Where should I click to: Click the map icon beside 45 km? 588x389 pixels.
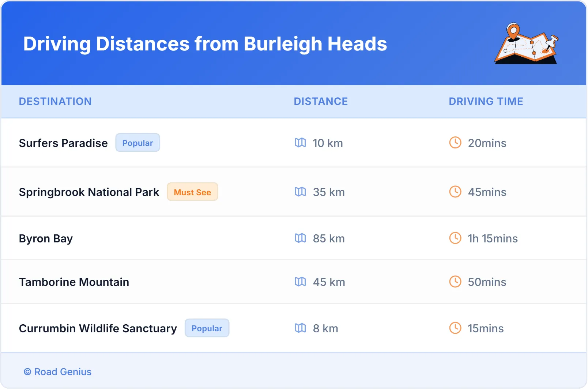pyautogui.click(x=300, y=282)
